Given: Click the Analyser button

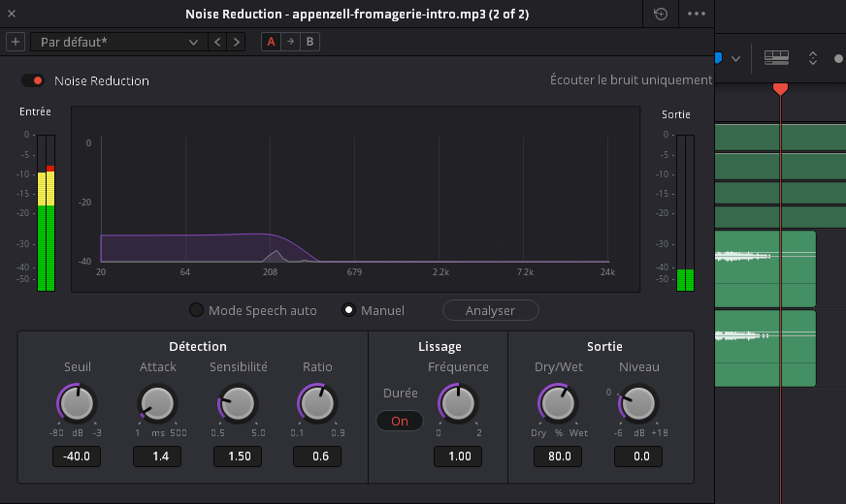Looking at the screenshot, I should (491, 310).
